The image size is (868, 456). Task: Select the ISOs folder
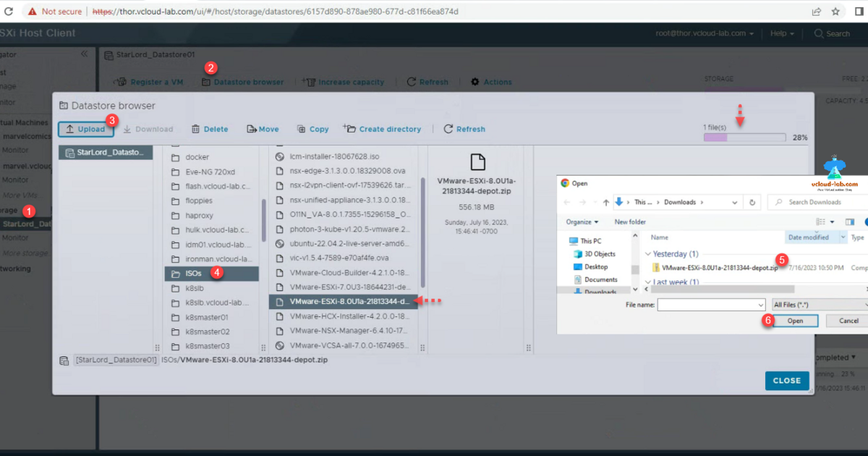(210, 274)
